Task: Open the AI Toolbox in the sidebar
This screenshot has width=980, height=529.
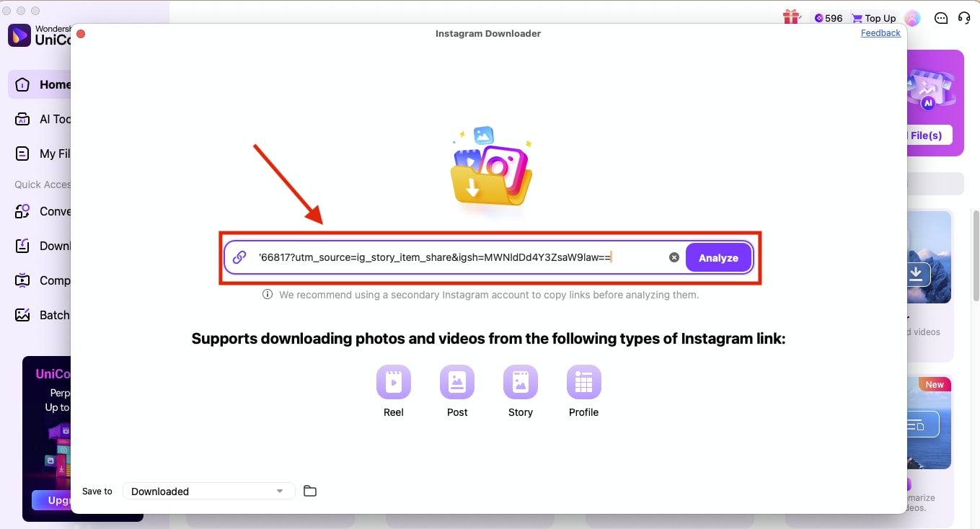Action: coord(43,119)
